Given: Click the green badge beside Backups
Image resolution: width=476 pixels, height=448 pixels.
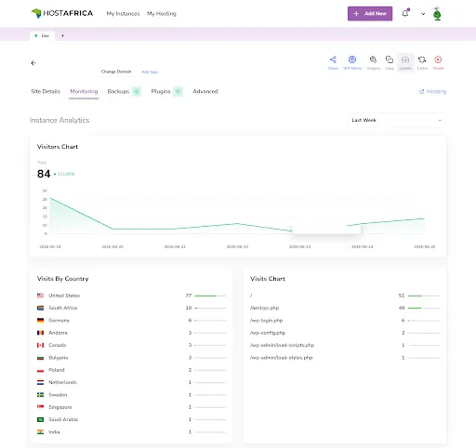Looking at the screenshot, I should pyautogui.click(x=137, y=91).
